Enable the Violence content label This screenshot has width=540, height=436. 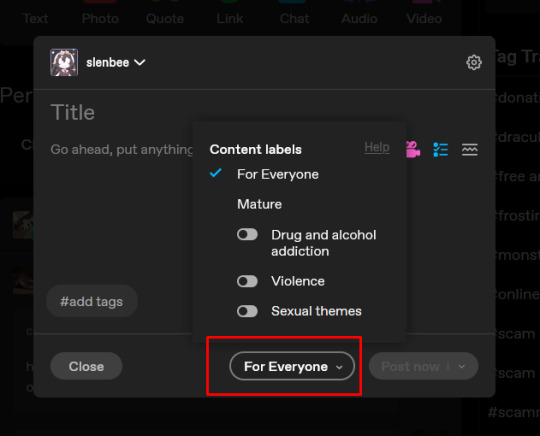(x=247, y=281)
